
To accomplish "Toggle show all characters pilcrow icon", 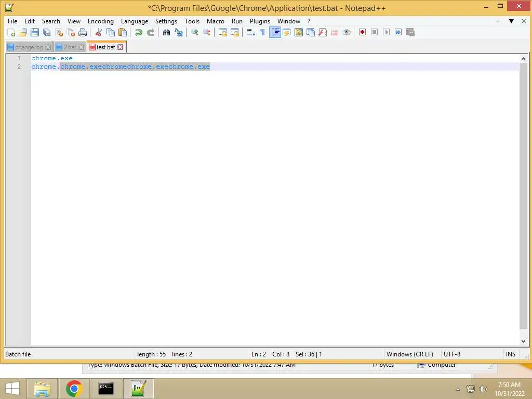I will point(262,32).
